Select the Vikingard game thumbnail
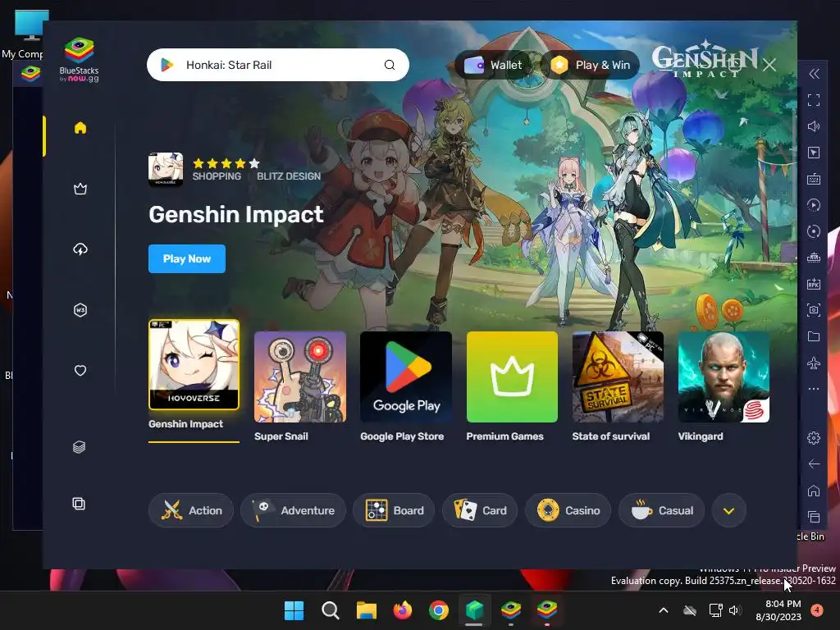 pos(724,377)
